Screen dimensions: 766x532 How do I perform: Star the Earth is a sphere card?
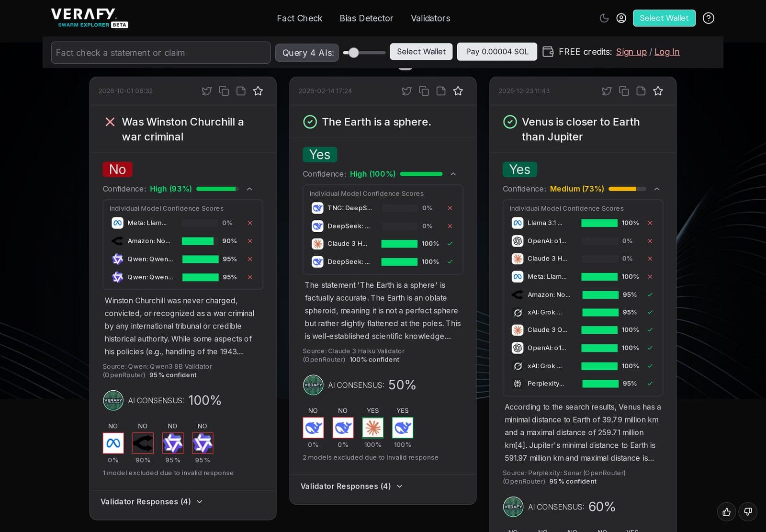point(458,91)
